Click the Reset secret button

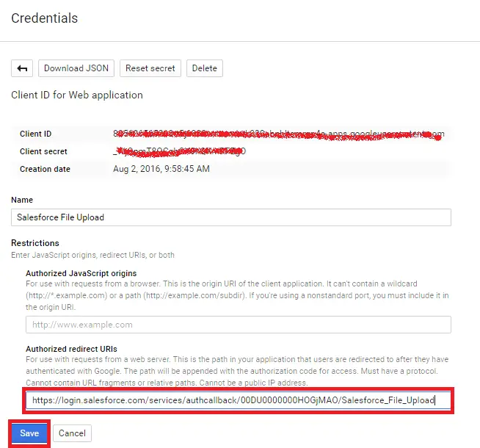[150, 68]
